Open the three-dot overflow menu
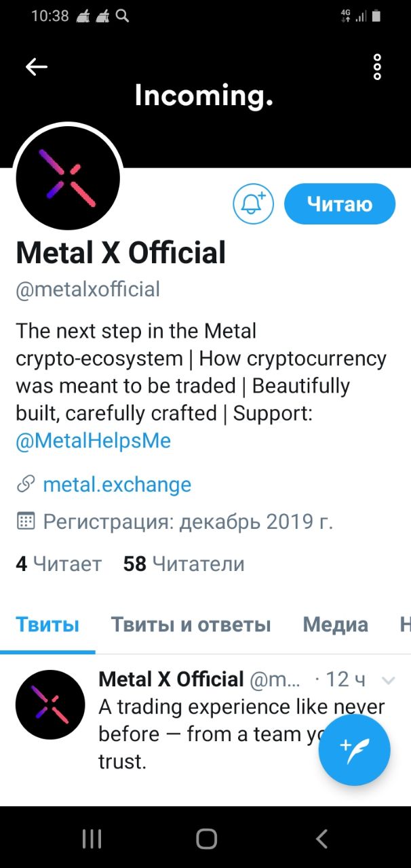411x868 pixels. coord(377,67)
